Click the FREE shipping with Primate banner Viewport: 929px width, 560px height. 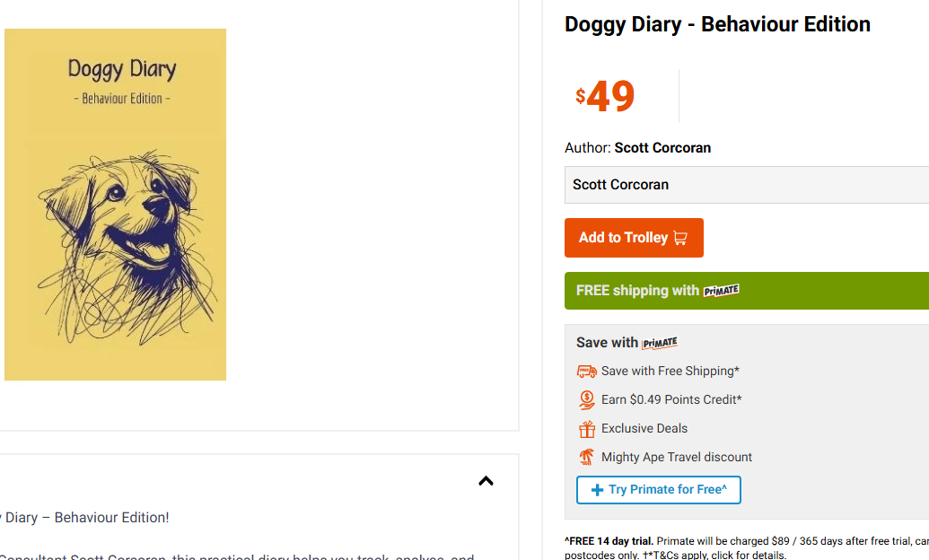(746, 291)
